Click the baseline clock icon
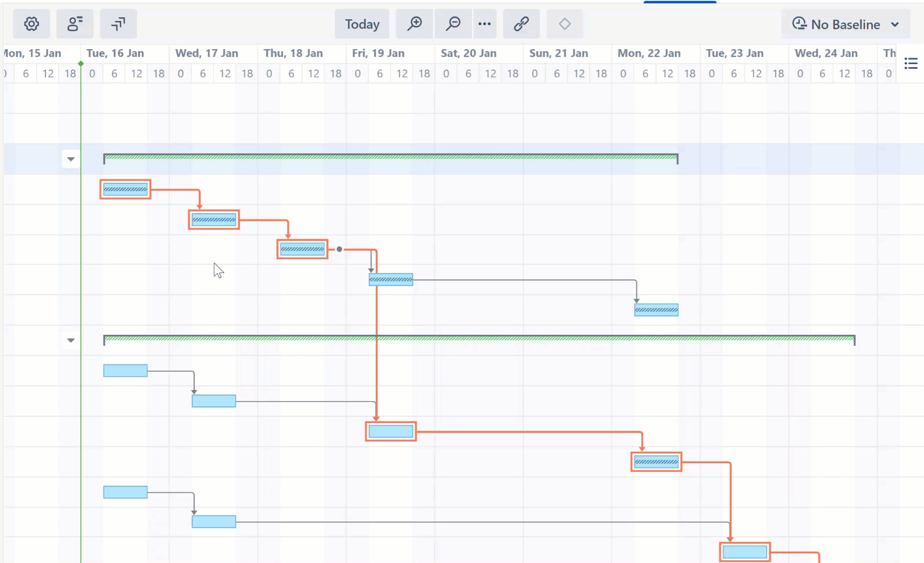This screenshot has width=924, height=563. (x=799, y=24)
